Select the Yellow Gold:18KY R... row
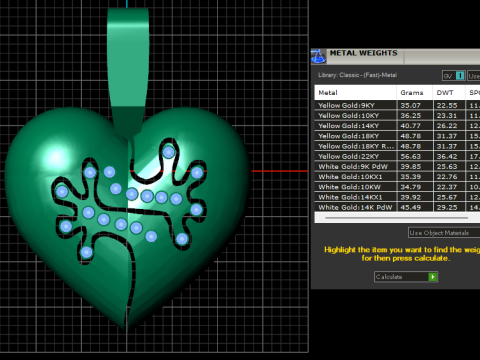The height and width of the screenshot is (360, 480). click(x=397, y=146)
